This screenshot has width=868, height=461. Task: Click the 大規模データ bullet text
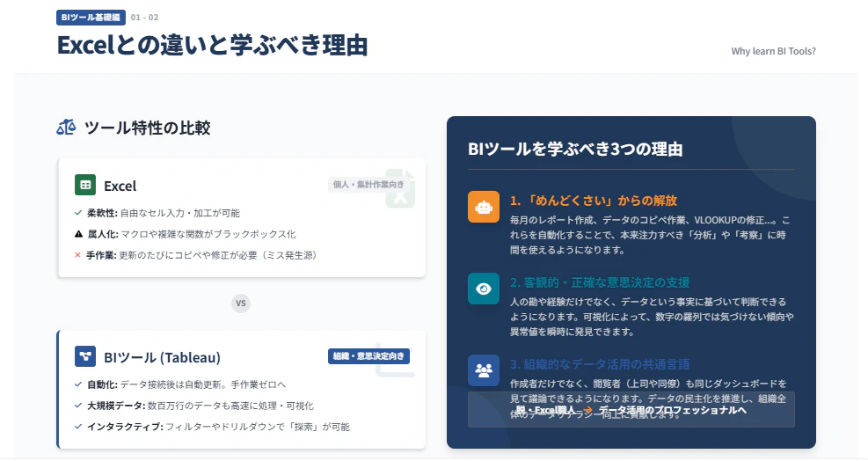tap(201, 405)
